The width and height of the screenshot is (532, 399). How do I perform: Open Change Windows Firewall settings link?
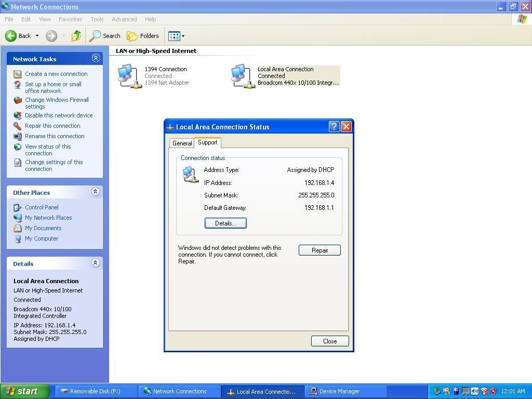57,103
